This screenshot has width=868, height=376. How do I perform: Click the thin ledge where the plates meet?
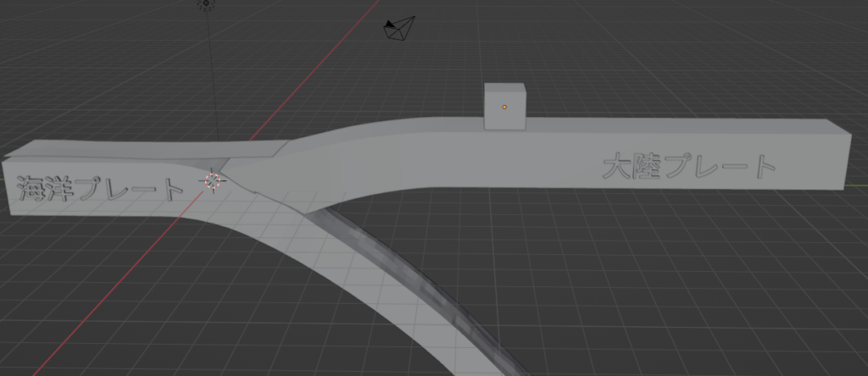pos(254,149)
